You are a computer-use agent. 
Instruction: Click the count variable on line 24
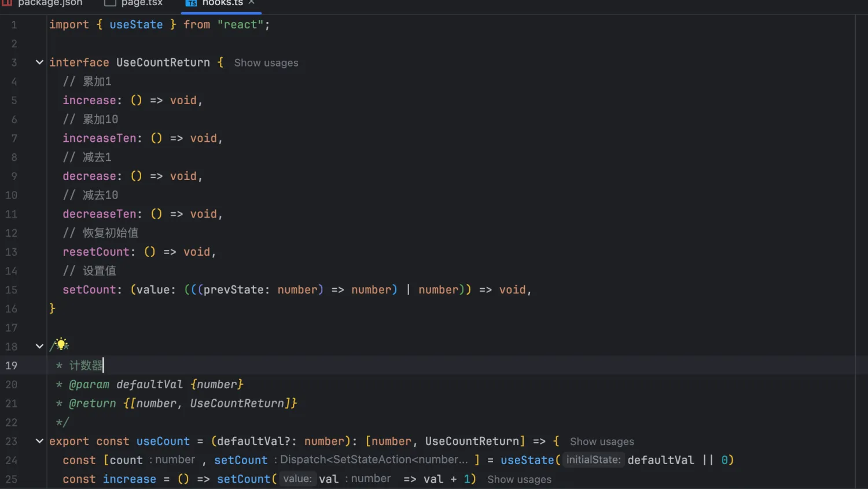126,461
